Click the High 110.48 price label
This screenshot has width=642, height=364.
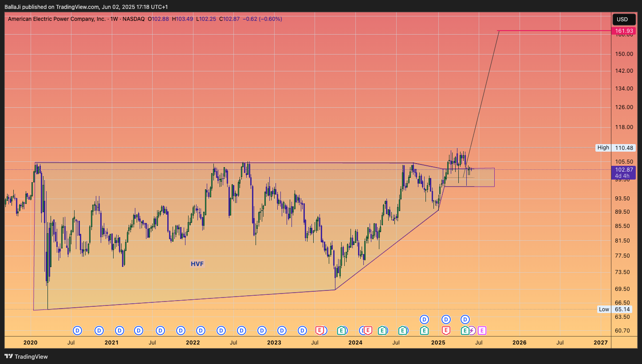coord(615,148)
